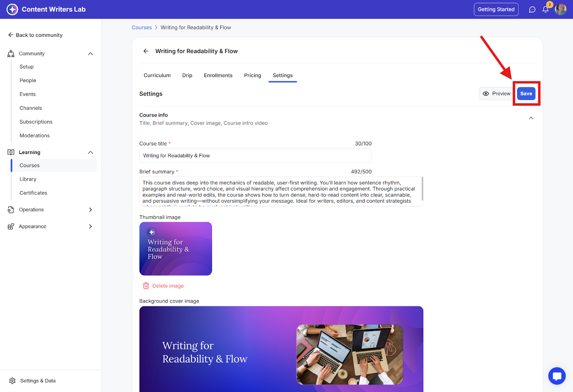This screenshot has width=573, height=392.
Task: Click the Brief summary scrollbar
Action: point(422,189)
